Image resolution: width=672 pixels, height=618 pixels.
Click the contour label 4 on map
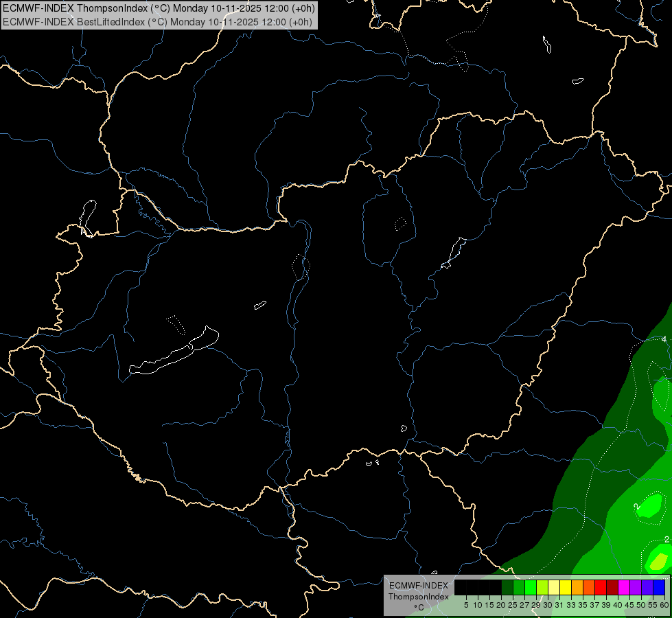point(664,339)
